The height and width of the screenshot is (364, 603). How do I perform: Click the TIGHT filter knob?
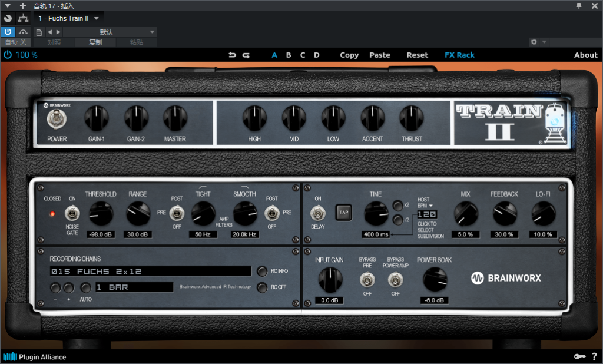point(203,213)
